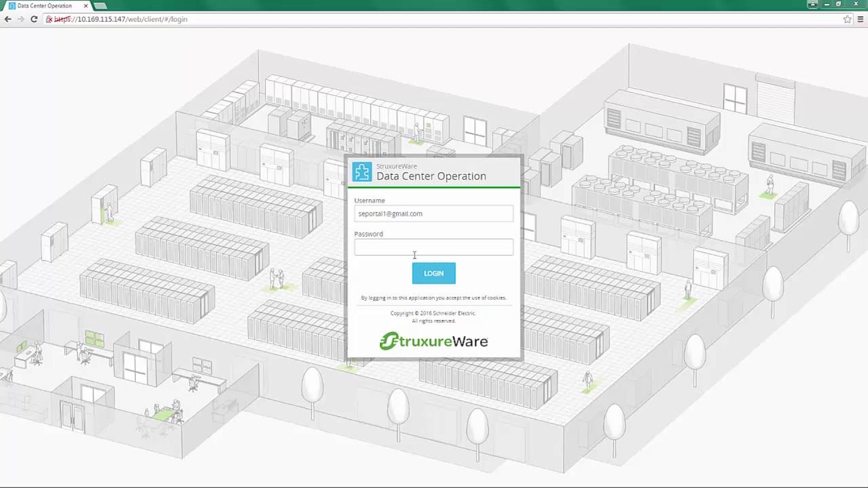Click the 'Data Center Operation' title text
Image resolution: width=868 pixels, height=488 pixels.
coord(431,176)
